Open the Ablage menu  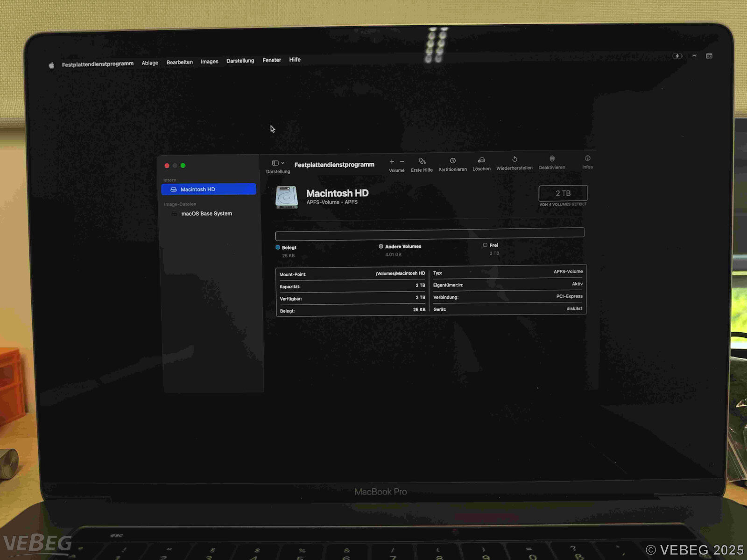150,63
